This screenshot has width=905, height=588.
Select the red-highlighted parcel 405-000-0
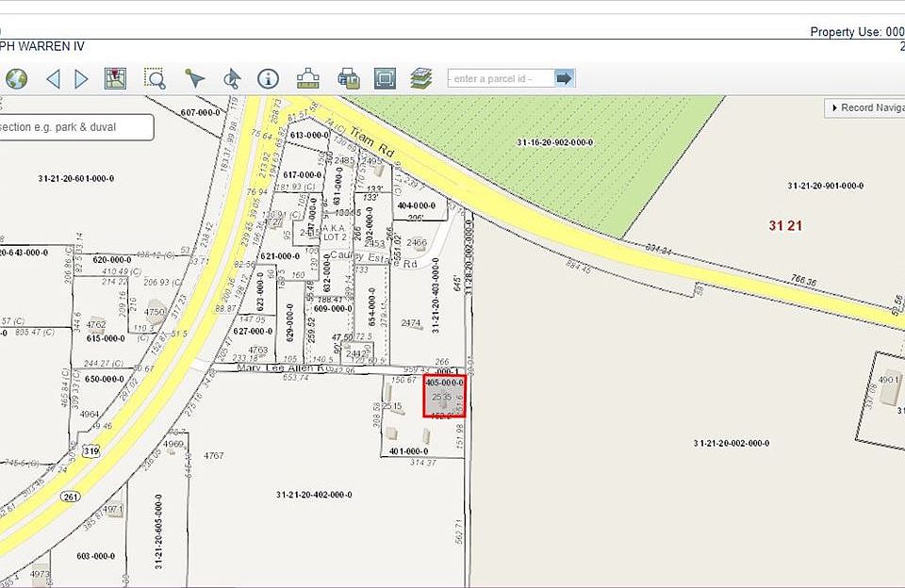click(x=444, y=398)
